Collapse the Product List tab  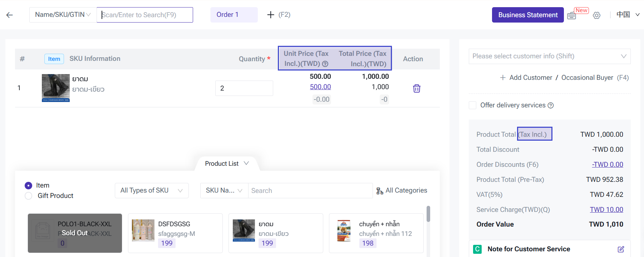pos(227,164)
